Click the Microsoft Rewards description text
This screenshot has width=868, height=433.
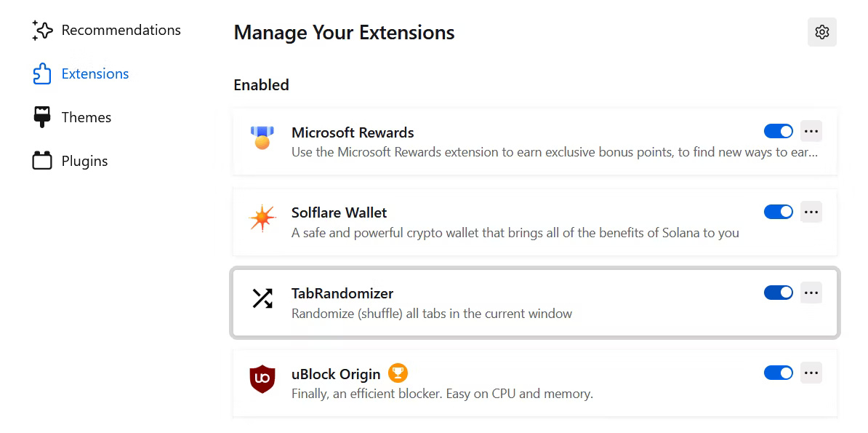554,152
